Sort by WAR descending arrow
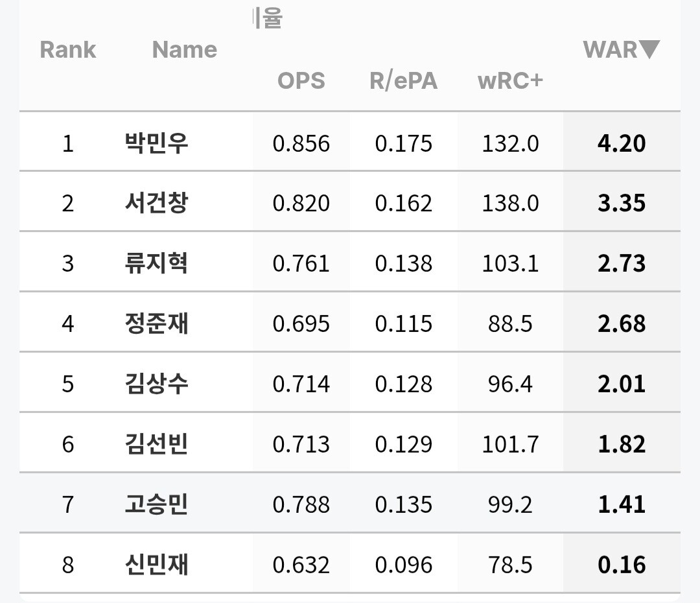Image resolution: width=700 pixels, height=603 pixels. coord(649,49)
